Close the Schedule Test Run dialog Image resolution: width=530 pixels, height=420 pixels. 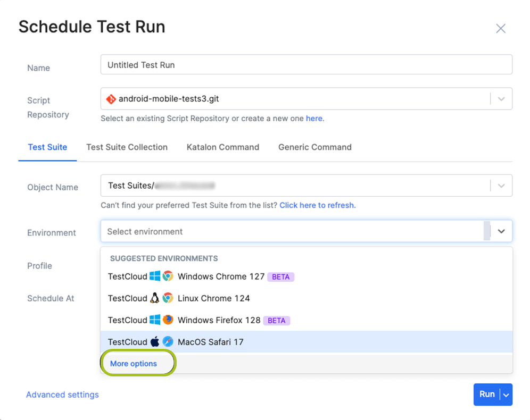tap(501, 29)
